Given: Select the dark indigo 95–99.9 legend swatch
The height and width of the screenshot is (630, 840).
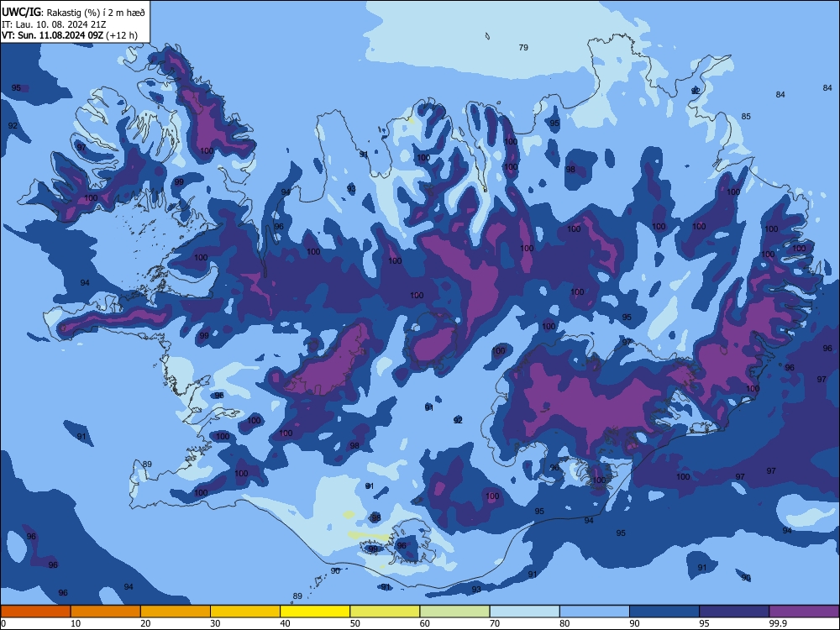Looking at the screenshot, I should (x=734, y=612).
